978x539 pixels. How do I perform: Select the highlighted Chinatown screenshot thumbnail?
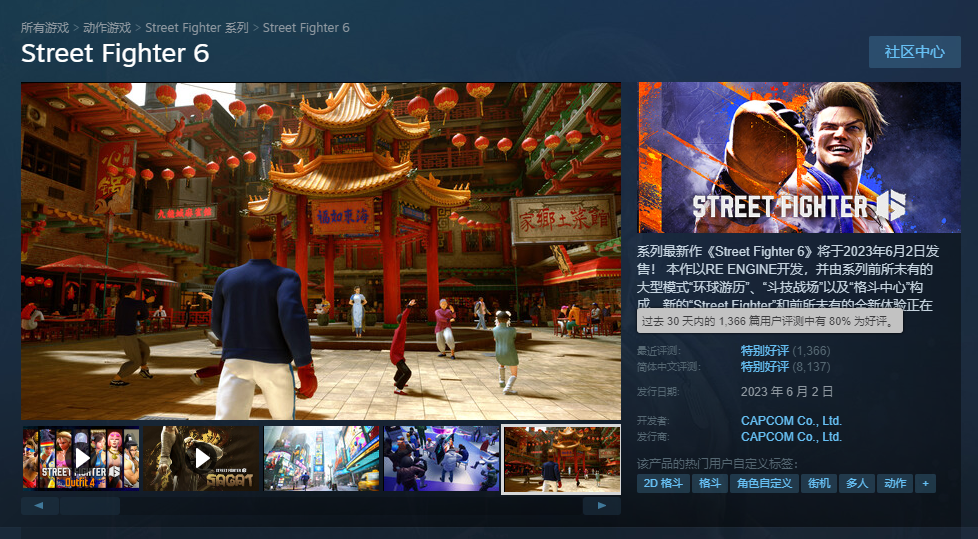(561, 459)
